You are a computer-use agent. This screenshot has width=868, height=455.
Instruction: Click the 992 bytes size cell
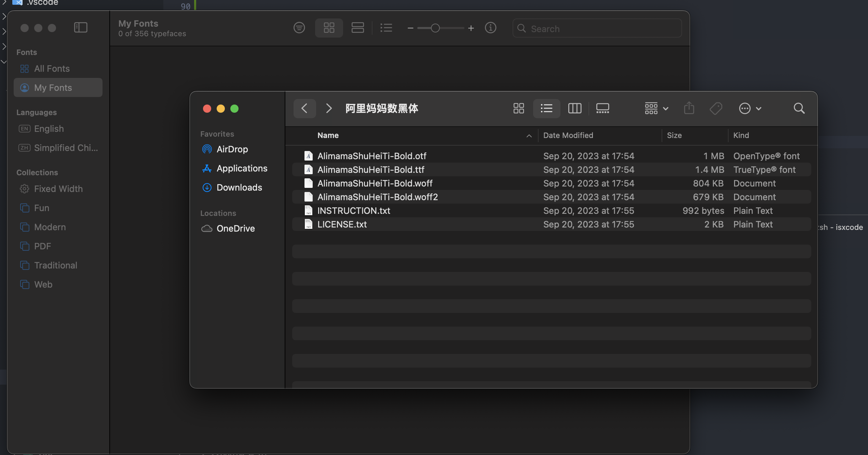point(703,211)
